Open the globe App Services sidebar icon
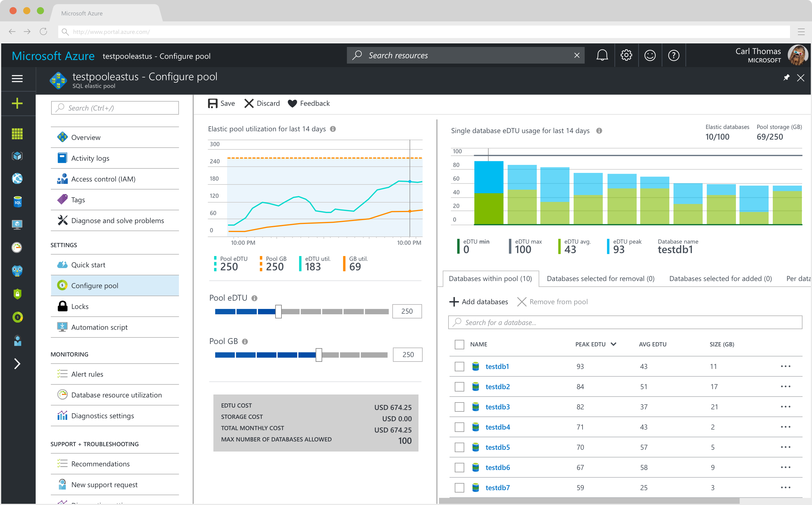Viewport: 812px width, 505px height. tap(17, 178)
